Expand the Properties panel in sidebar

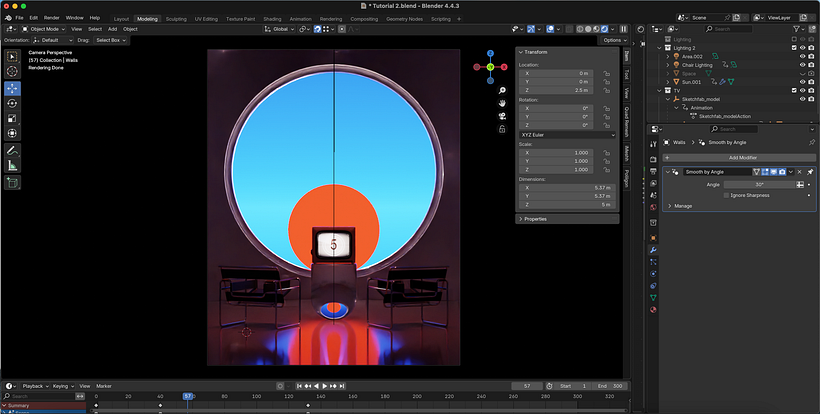pos(567,219)
